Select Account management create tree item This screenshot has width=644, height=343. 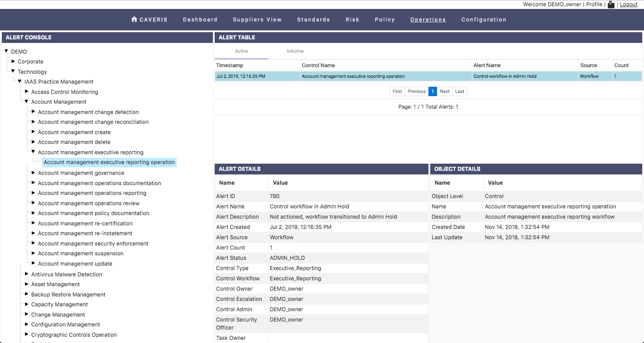[74, 132]
